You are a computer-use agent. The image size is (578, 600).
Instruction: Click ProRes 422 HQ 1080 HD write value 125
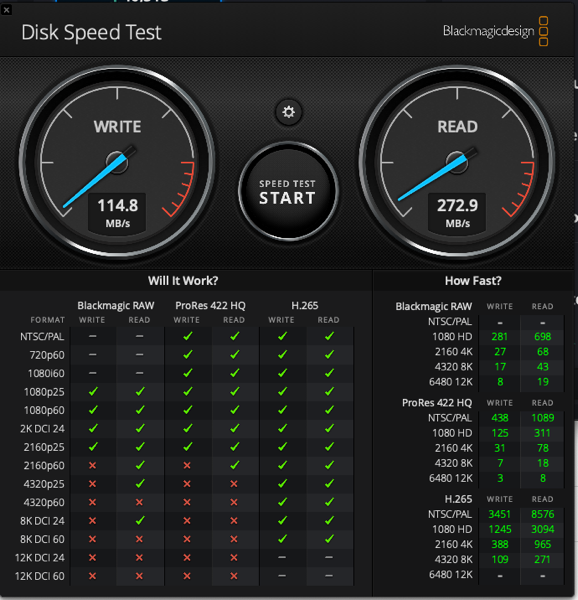pyautogui.click(x=500, y=433)
